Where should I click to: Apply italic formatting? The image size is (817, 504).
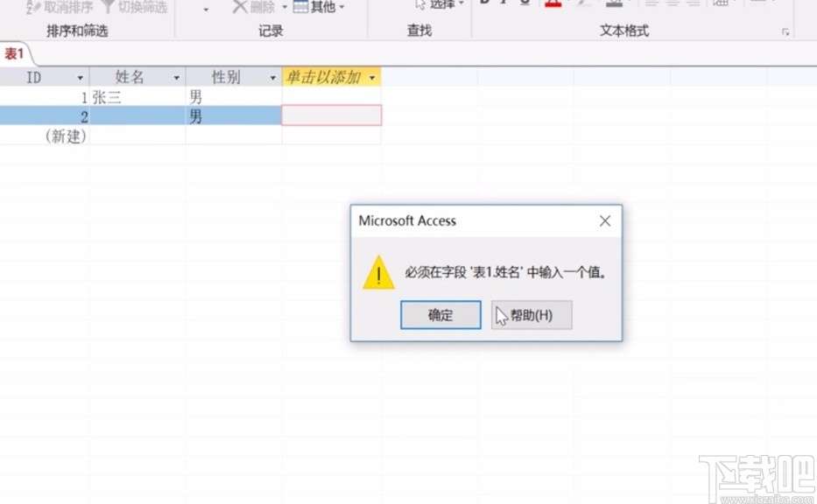pyautogui.click(x=502, y=3)
